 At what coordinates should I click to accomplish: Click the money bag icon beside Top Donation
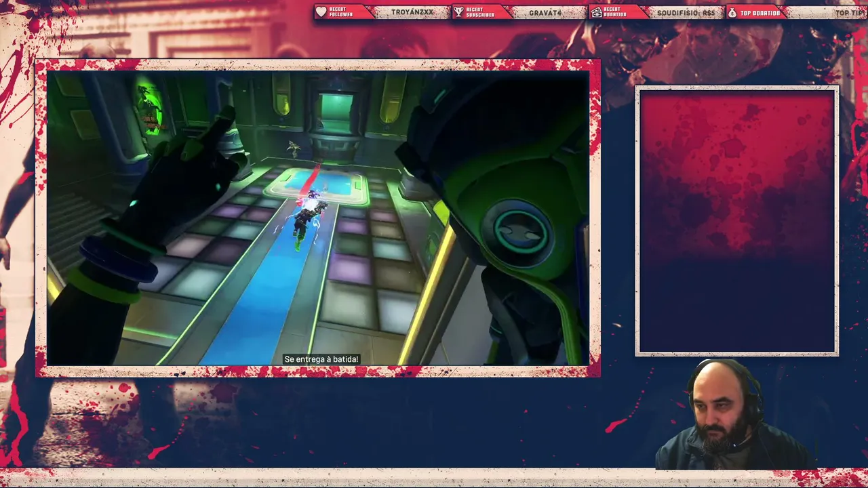[x=732, y=12]
